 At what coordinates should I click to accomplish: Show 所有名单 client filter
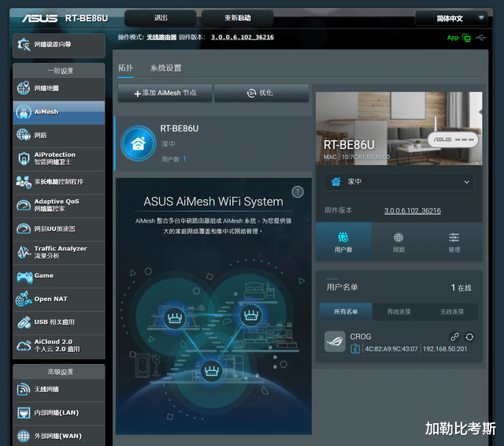tap(346, 311)
